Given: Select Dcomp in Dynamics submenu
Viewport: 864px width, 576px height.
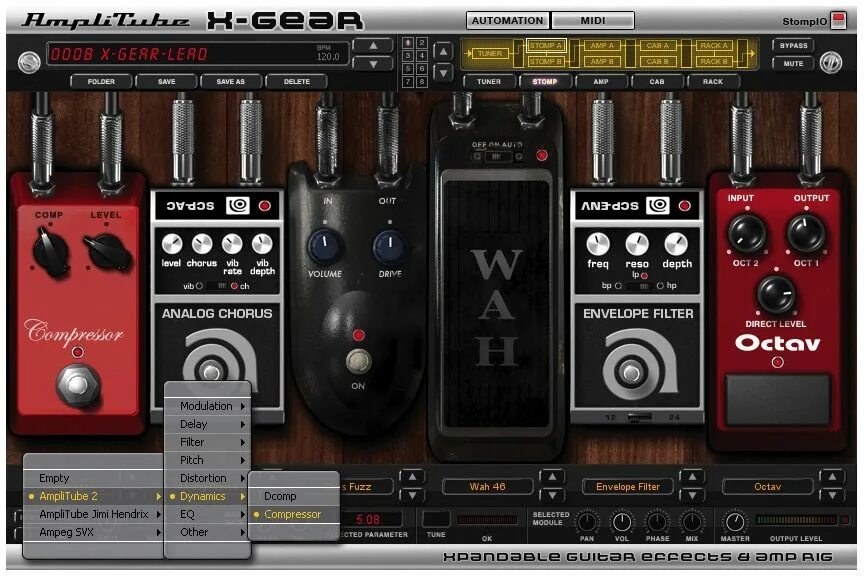Looking at the screenshot, I should click(x=294, y=496).
